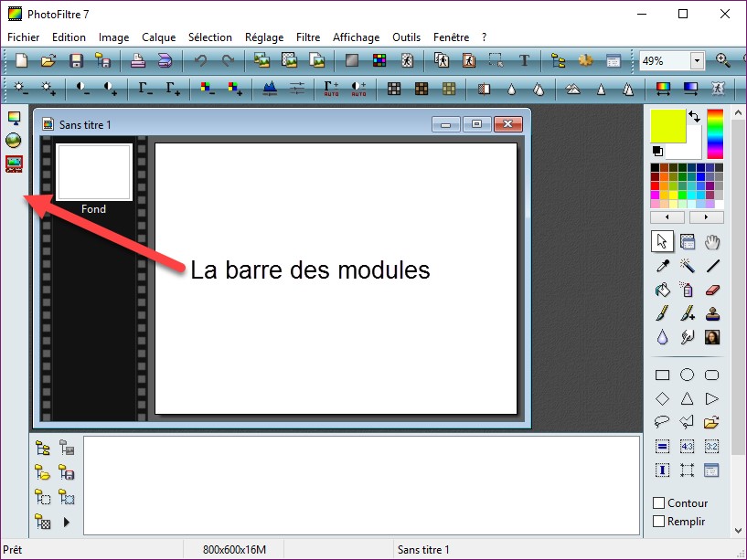This screenshot has height=560, width=747.
Task: Open the Filtre menu
Action: point(308,37)
